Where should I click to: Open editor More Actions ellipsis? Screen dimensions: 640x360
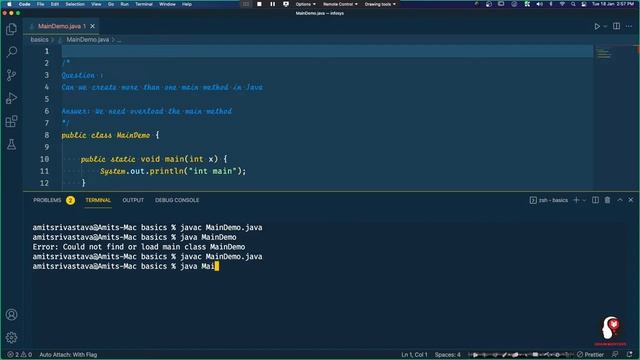[x=629, y=26]
